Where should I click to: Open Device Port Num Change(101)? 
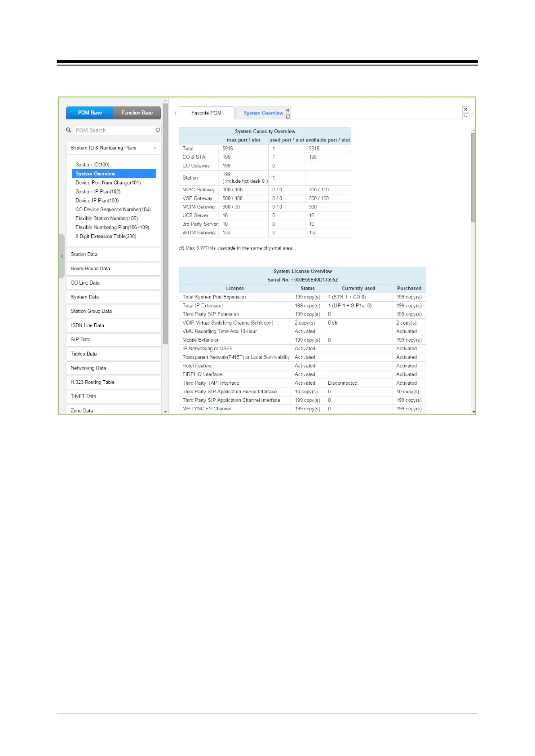coord(108,183)
